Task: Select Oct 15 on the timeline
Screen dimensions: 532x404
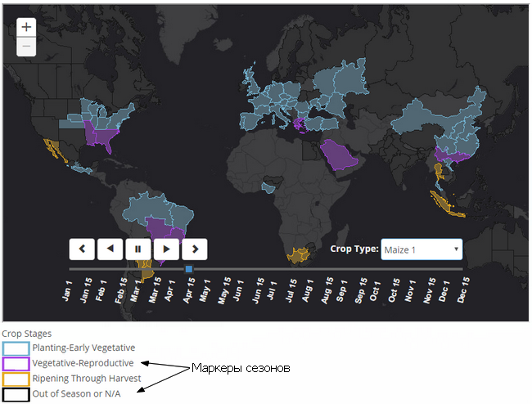Action: (394, 290)
